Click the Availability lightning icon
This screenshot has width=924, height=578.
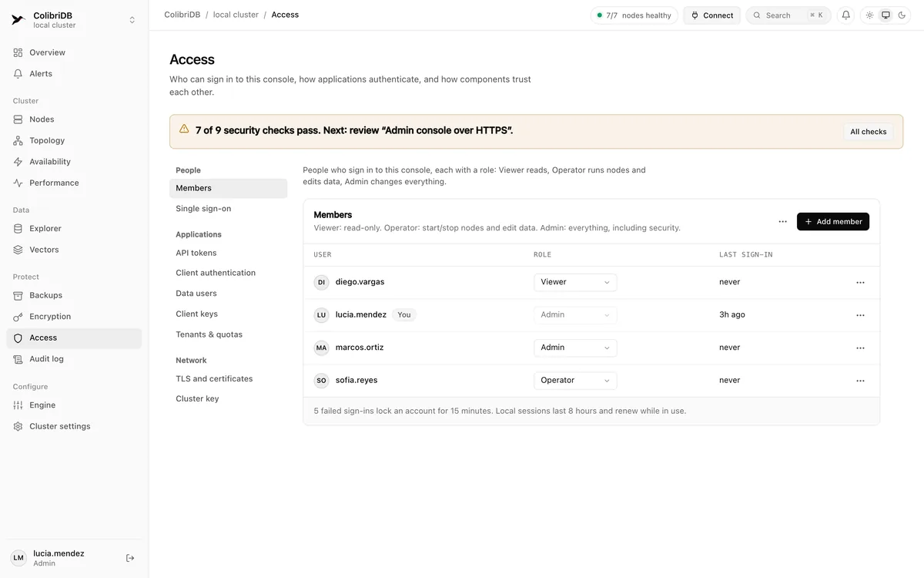[x=18, y=162]
